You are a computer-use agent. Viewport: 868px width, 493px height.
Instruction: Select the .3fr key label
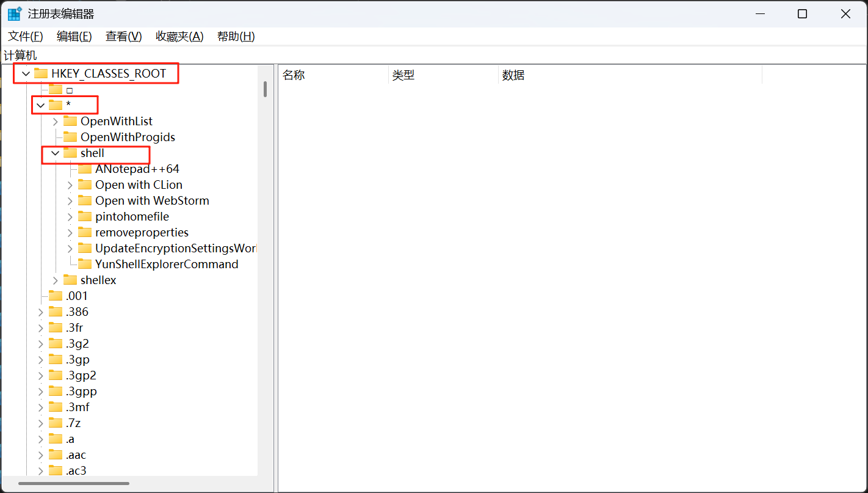pyautogui.click(x=74, y=327)
